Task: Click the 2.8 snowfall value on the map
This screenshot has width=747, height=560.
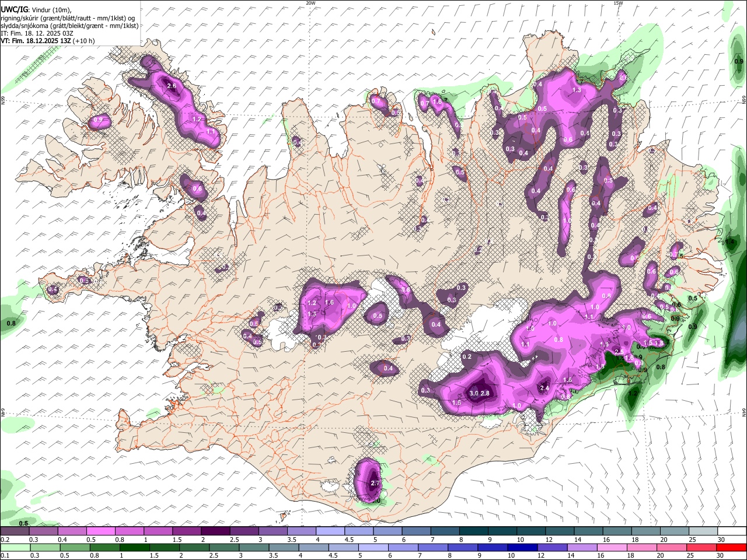Action: pyautogui.click(x=484, y=394)
